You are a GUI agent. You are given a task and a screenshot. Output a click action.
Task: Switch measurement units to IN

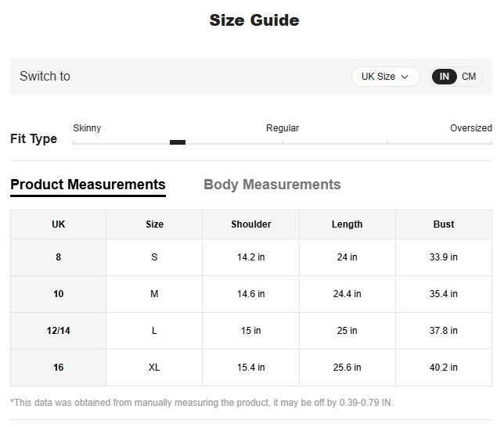(x=445, y=77)
